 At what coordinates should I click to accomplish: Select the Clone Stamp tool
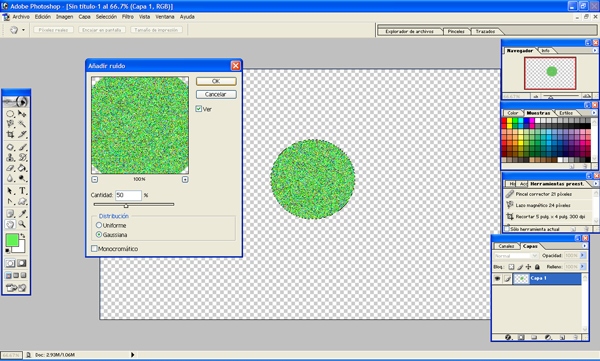[10, 157]
